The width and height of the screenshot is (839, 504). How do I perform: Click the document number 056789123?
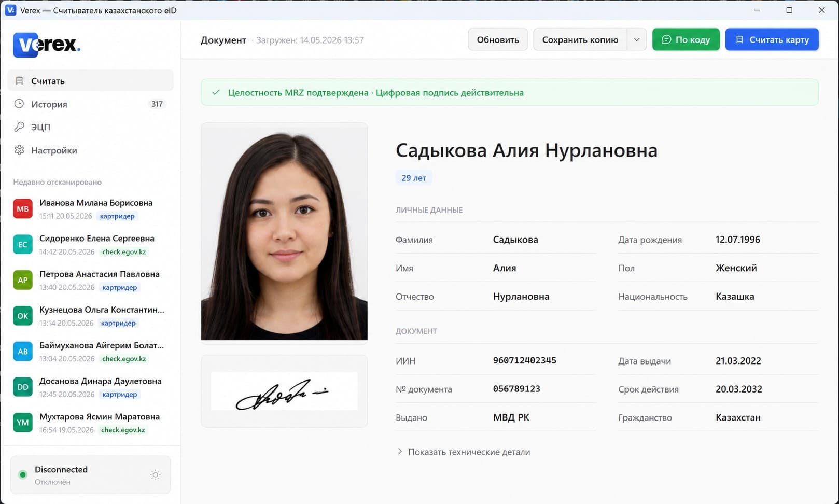click(516, 389)
